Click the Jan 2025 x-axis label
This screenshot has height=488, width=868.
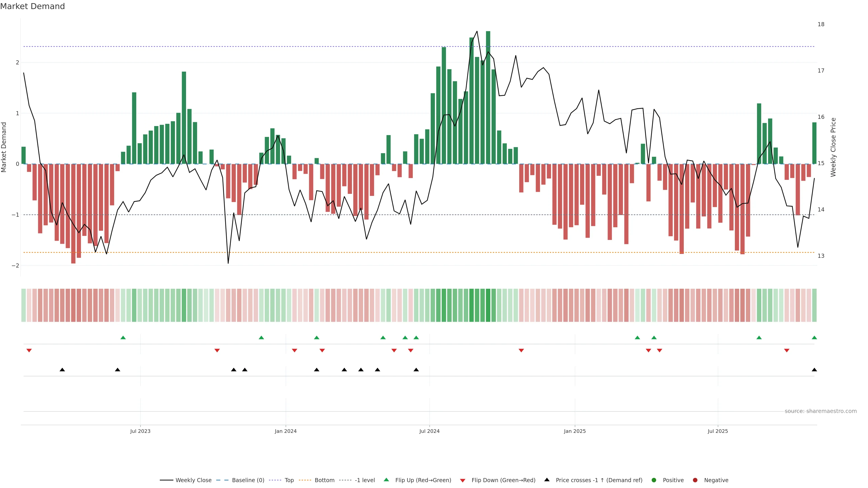[x=575, y=431]
